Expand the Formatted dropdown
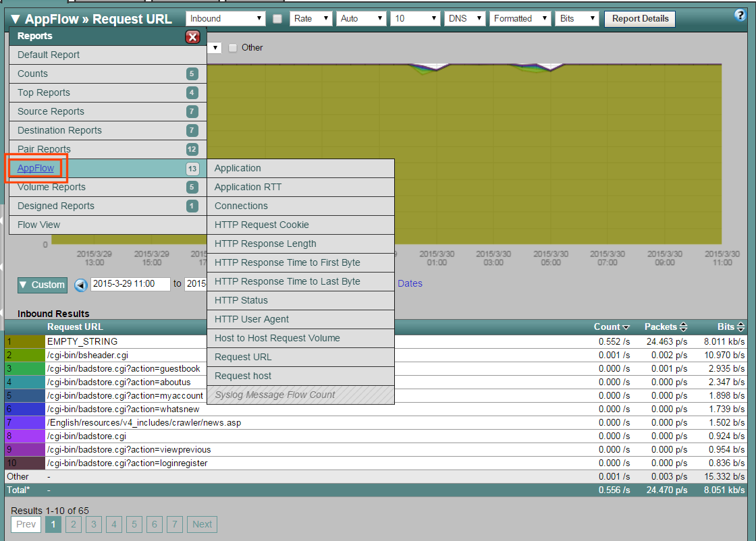Image resolution: width=756 pixels, height=541 pixels. 520,19
